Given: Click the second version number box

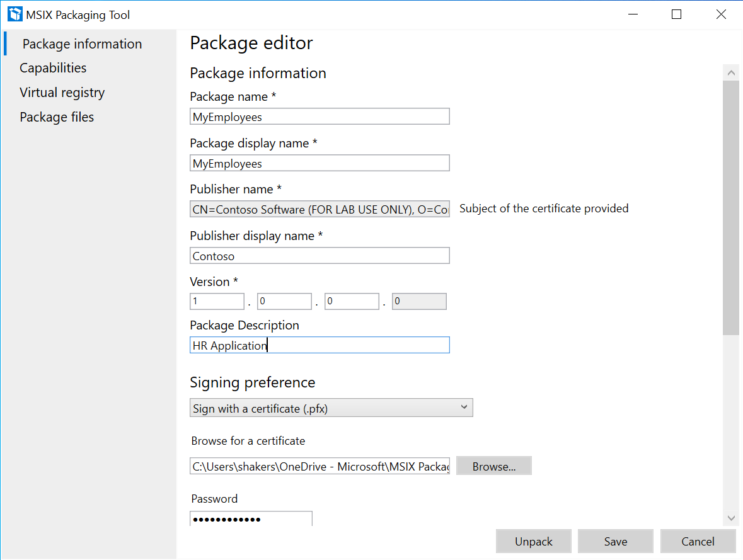Looking at the screenshot, I should (x=284, y=301).
